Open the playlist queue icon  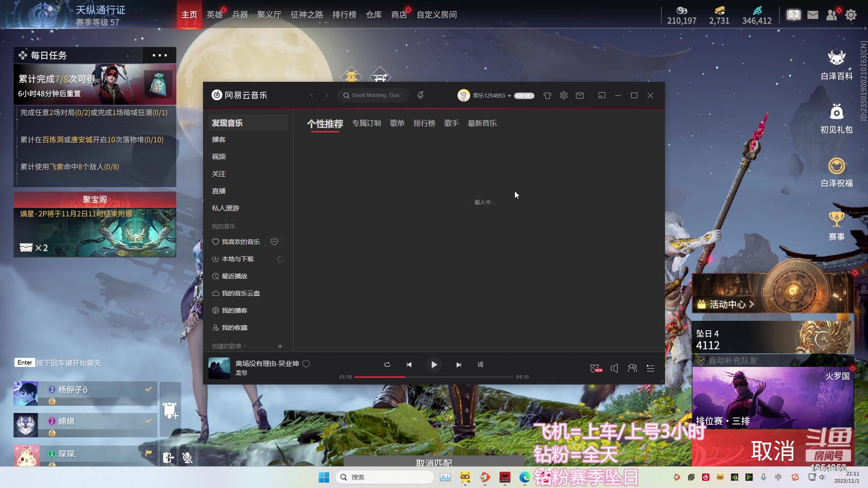tap(651, 368)
